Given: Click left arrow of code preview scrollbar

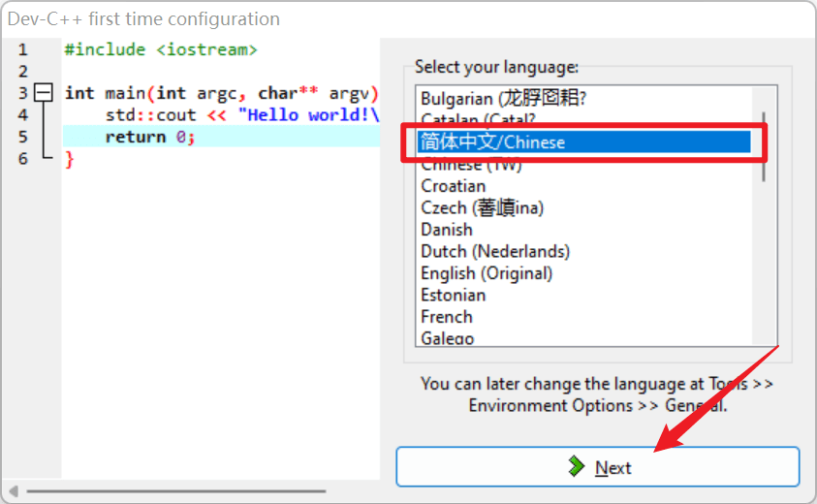Looking at the screenshot, I should point(15,491).
